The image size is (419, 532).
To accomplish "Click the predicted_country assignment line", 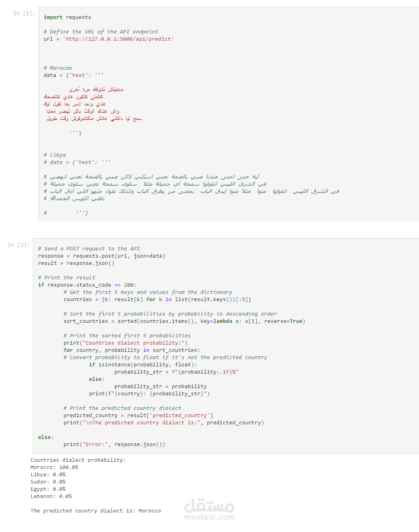I will click(138, 415).
